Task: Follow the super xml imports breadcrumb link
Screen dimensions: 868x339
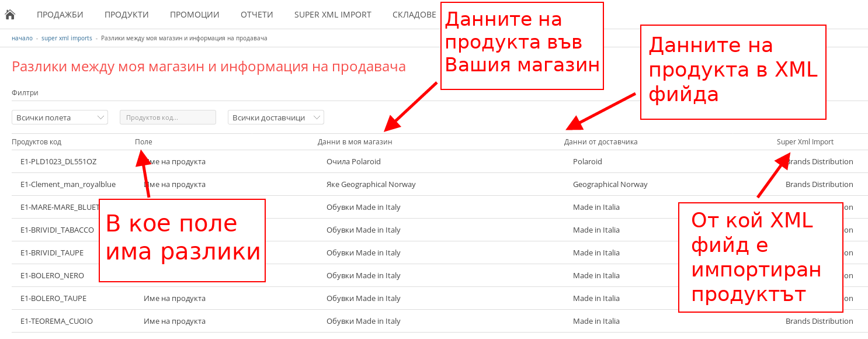Action: (67, 38)
